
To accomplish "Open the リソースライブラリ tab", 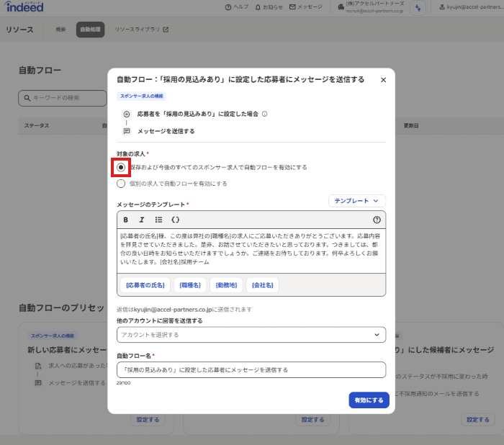I will [142, 30].
